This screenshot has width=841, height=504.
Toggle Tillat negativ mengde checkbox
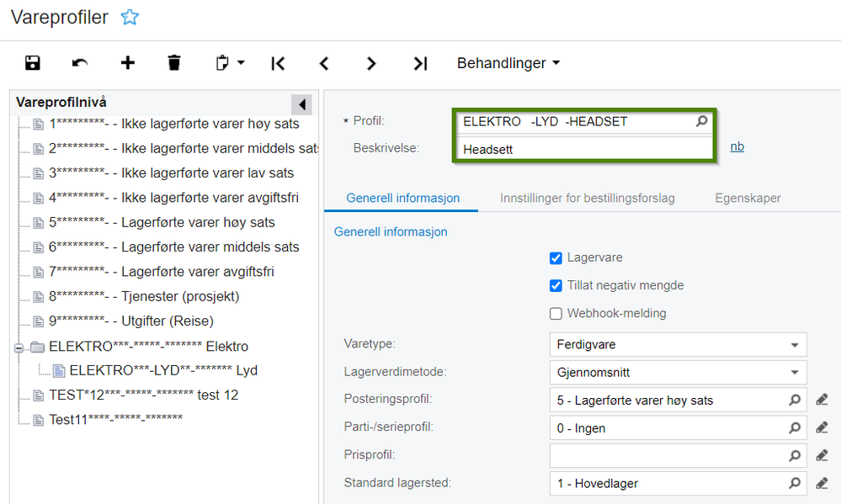[556, 286]
